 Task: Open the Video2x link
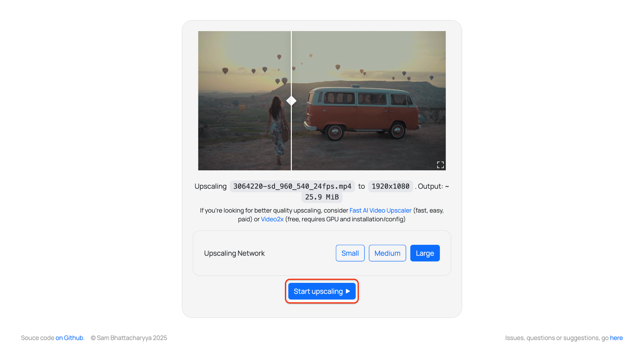[x=272, y=219]
